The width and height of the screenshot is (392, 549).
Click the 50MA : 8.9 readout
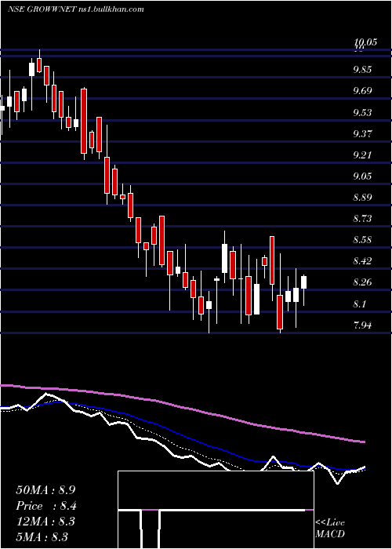45,490
